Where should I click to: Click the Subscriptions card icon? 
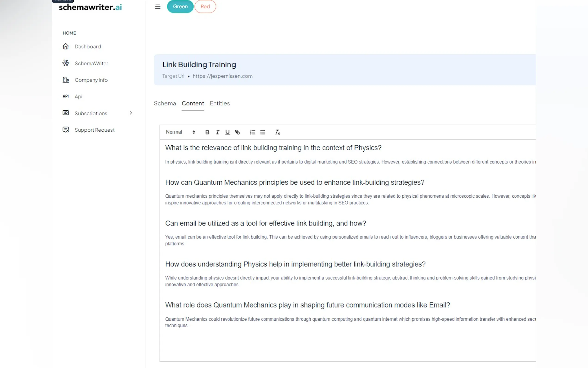pos(66,113)
